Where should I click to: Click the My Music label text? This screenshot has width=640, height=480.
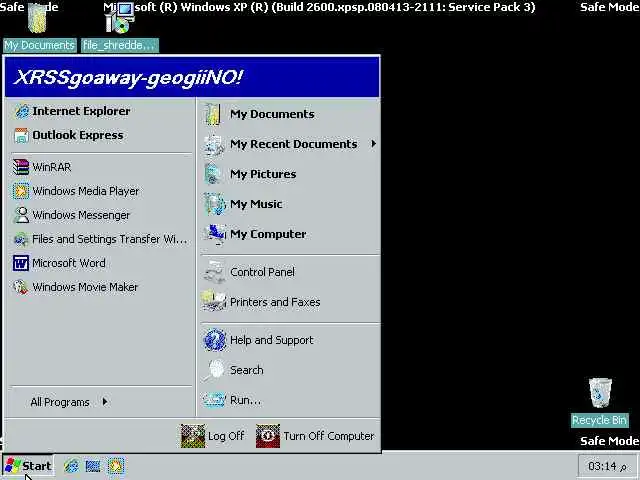256,204
